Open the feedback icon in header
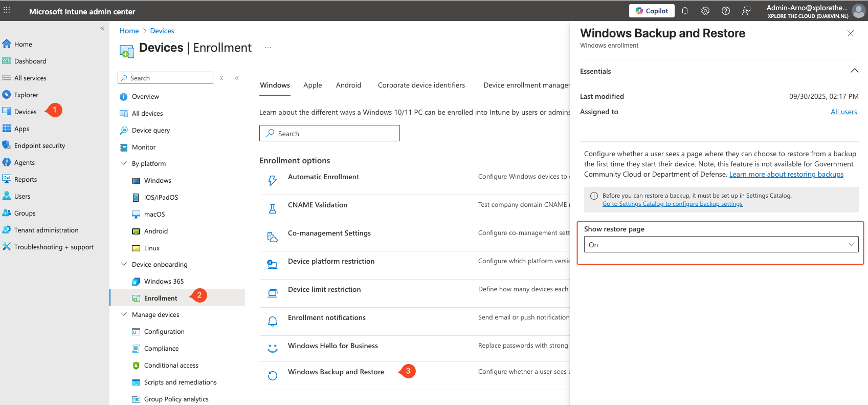Viewport: 868px width, 405px height. coord(746,11)
